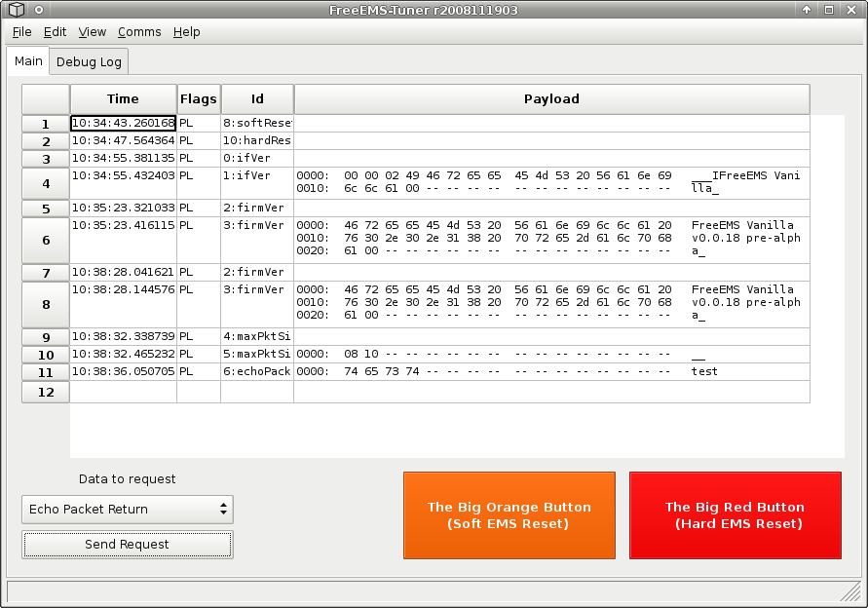Sort by the Time column header
Image resolution: width=868 pixels, height=608 pixels.
(x=123, y=99)
